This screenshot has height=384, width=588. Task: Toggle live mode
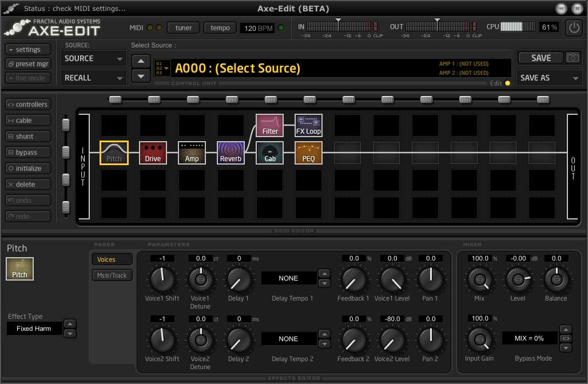(29, 78)
